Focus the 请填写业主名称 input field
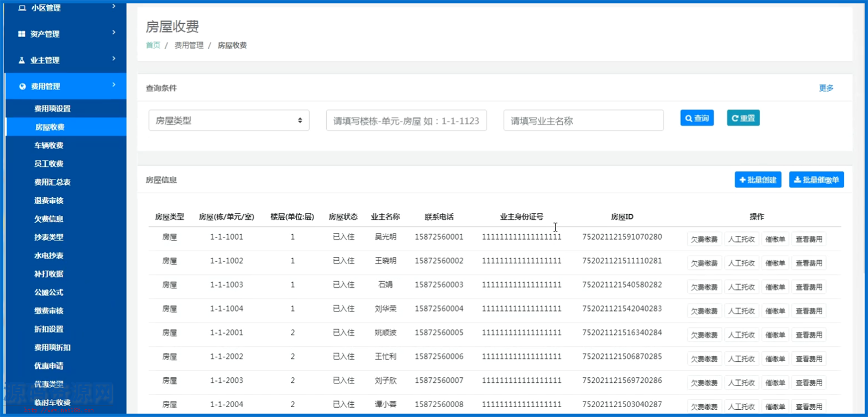868x417 pixels. [583, 120]
